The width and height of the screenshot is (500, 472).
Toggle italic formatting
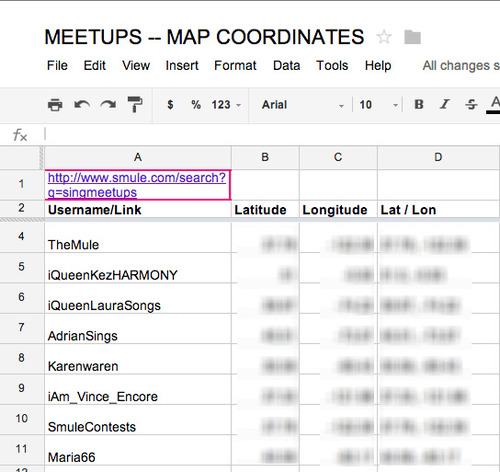coord(444,105)
